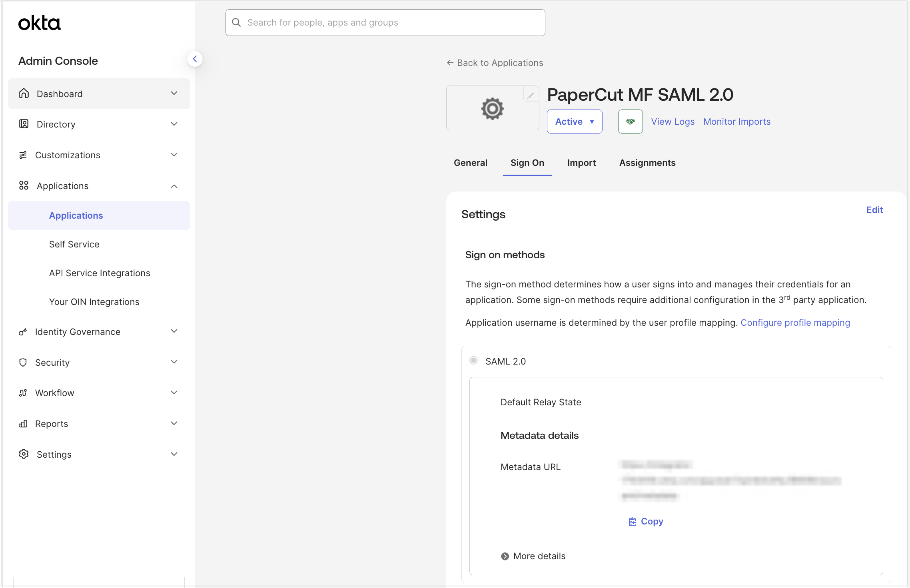Open the Assignments tab
The image size is (910, 588).
647,163
